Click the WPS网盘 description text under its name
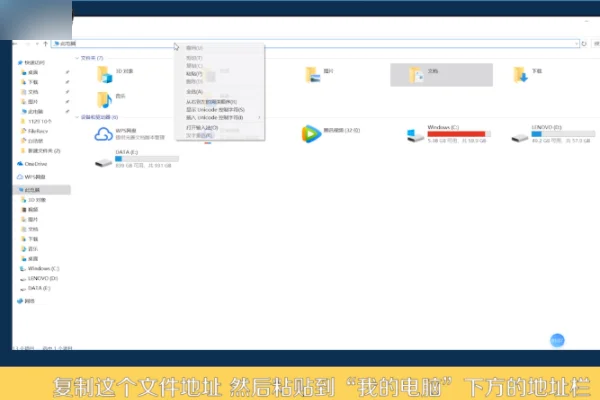 140,137
